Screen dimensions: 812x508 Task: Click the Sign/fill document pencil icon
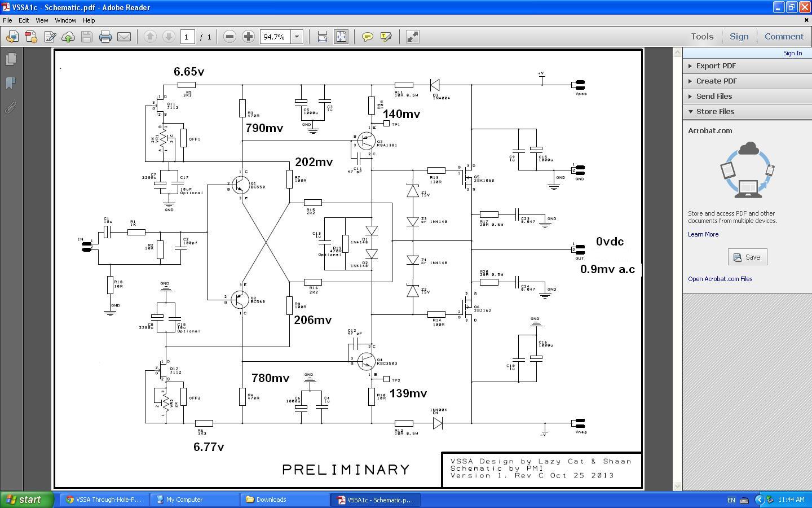coord(50,37)
